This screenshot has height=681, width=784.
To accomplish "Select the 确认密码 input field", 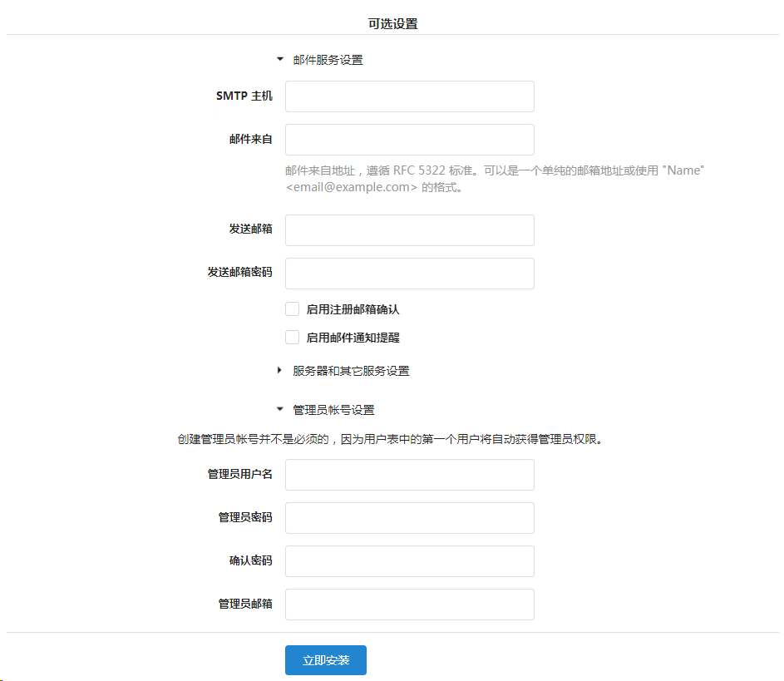I will click(x=409, y=561).
